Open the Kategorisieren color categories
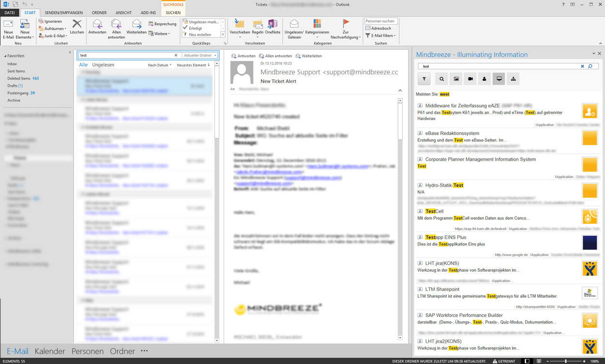The width and height of the screenshot is (605, 364). [x=317, y=29]
